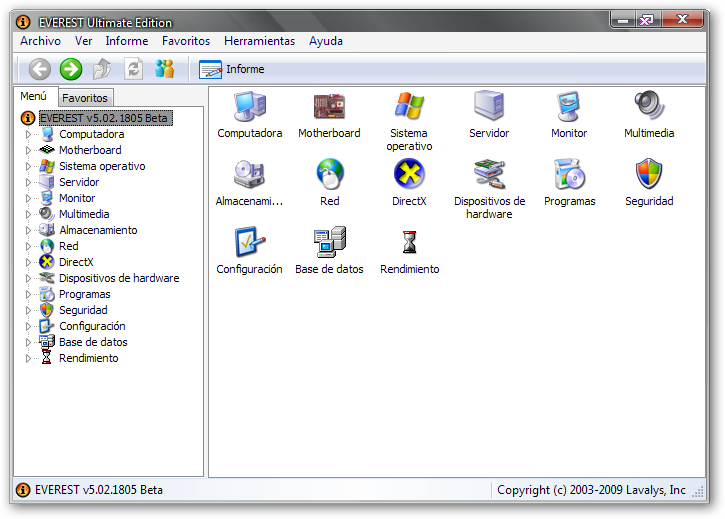Click the Up level toolbar button
725x519 pixels.
click(x=102, y=69)
